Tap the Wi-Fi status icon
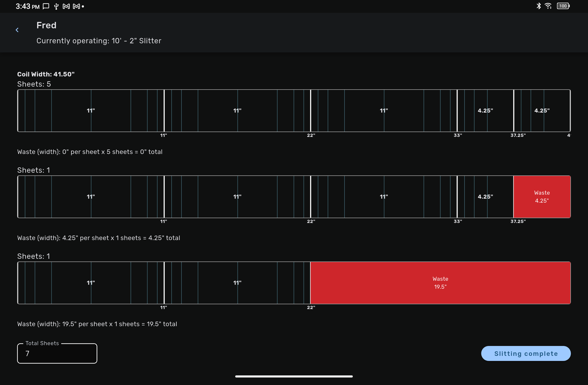The image size is (588, 385). pos(548,6)
